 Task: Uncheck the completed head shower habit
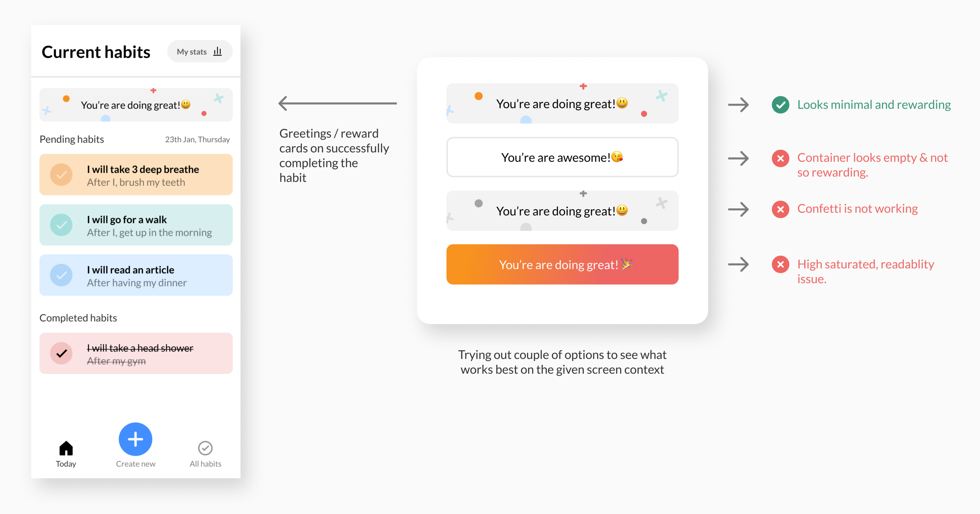tap(61, 353)
